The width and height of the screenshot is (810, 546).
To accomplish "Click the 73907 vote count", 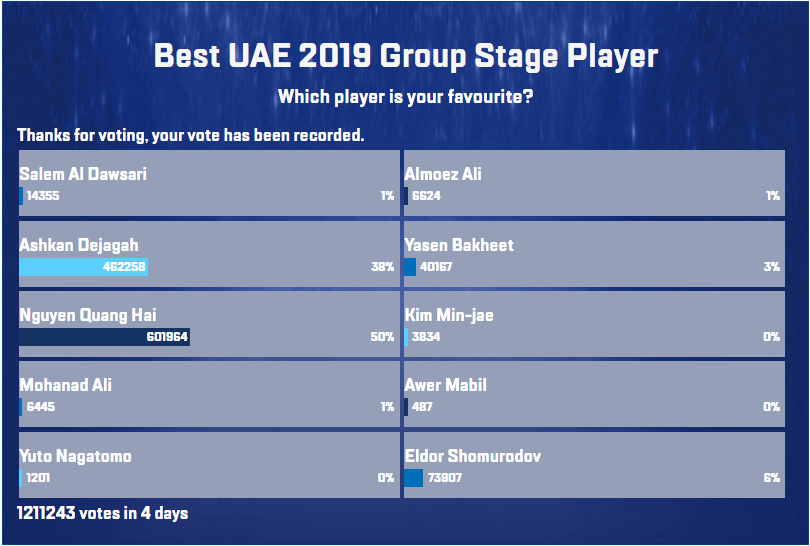I will pyautogui.click(x=446, y=478).
